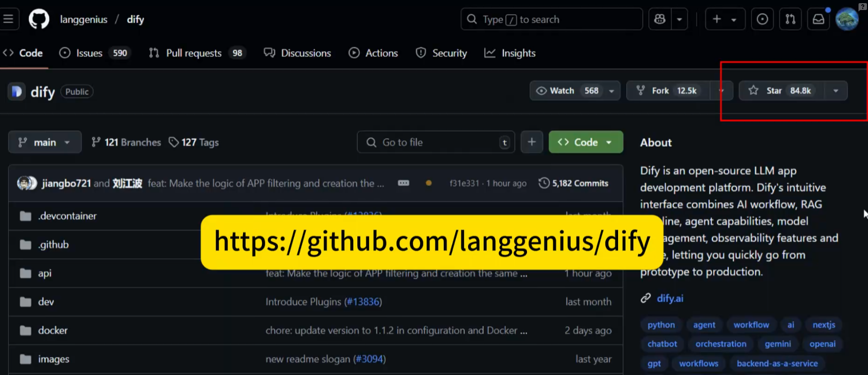Open the docker folder

click(53, 331)
